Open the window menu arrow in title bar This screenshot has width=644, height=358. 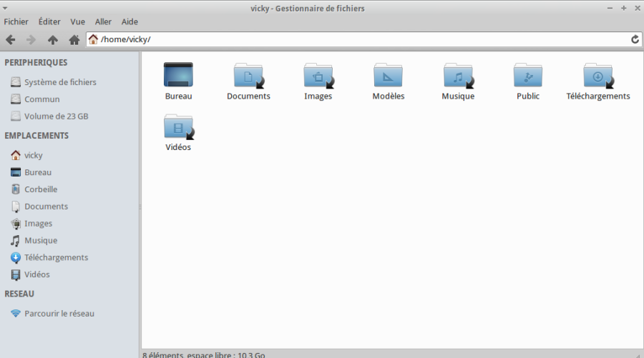[x=5, y=8]
